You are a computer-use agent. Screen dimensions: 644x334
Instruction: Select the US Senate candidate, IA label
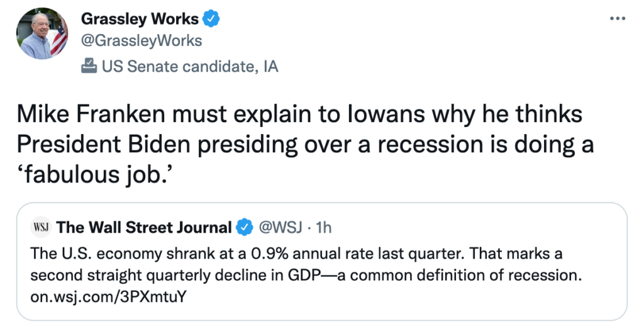pos(190,66)
